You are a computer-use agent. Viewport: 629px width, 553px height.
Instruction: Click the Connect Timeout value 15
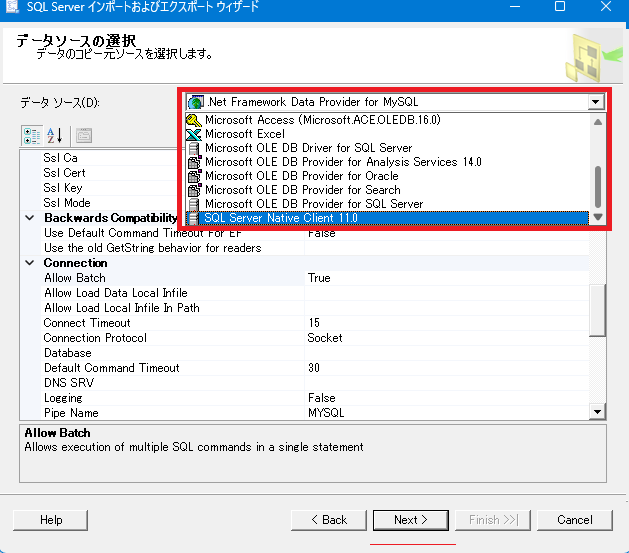click(314, 323)
